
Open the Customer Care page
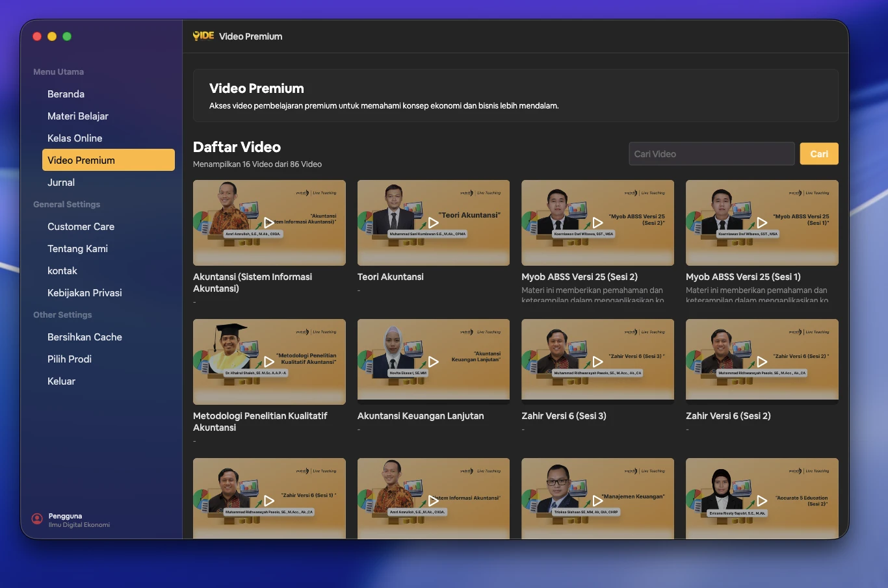point(81,226)
